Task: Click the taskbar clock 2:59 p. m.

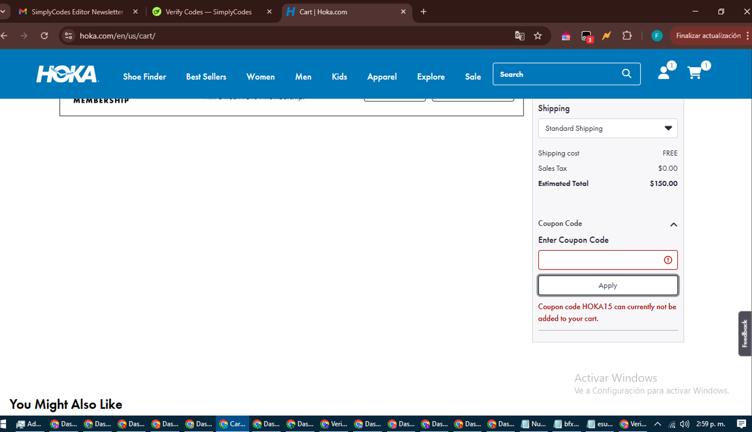Action: tap(710, 424)
